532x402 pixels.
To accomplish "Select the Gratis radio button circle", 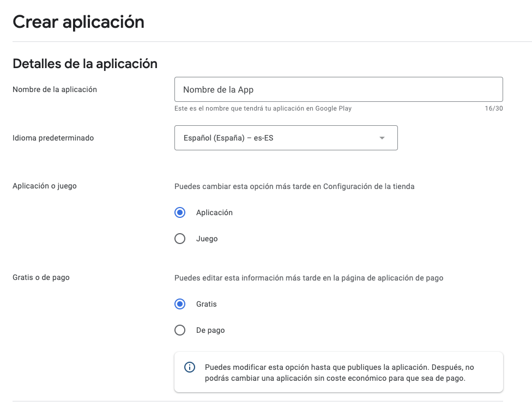I will pos(180,304).
